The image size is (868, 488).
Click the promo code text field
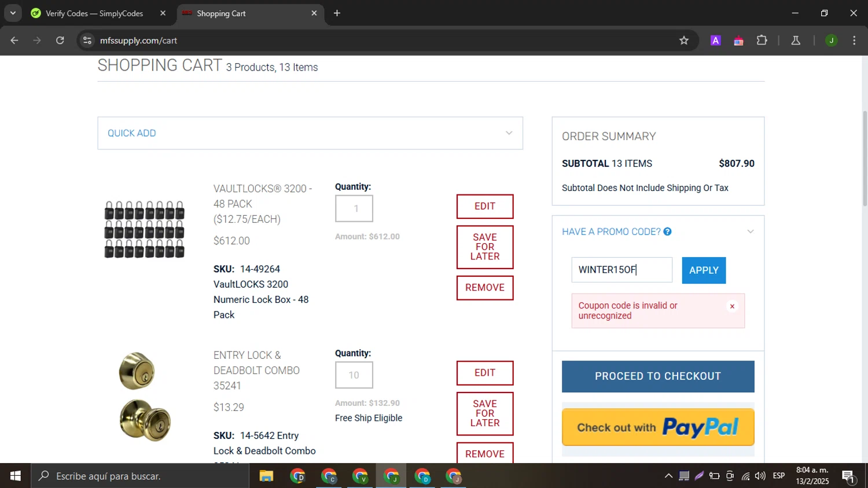click(x=622, y=270)
